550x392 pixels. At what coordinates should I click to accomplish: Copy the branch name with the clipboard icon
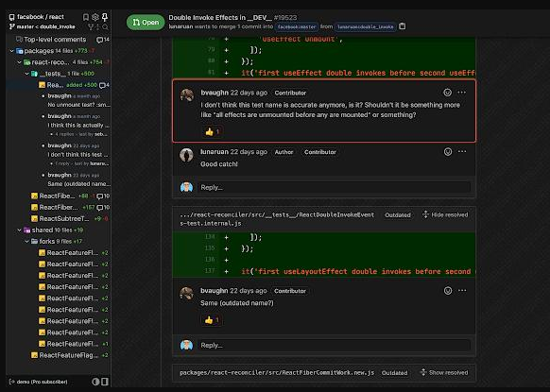403,26
